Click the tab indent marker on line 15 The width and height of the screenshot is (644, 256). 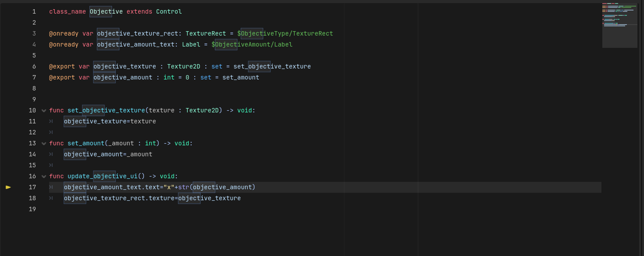tap(51, 165)
